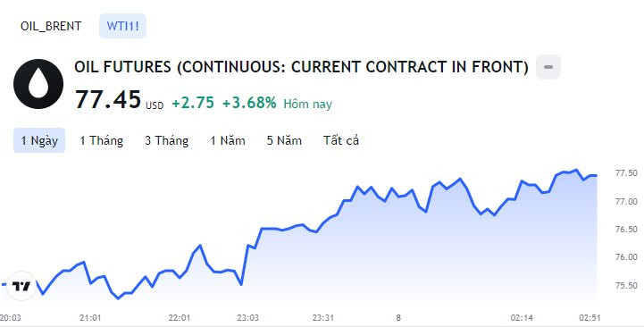This screenshot has height=327, width=644.
Task: Select the WTI1! symbol tab
Action: coord(122,26)
